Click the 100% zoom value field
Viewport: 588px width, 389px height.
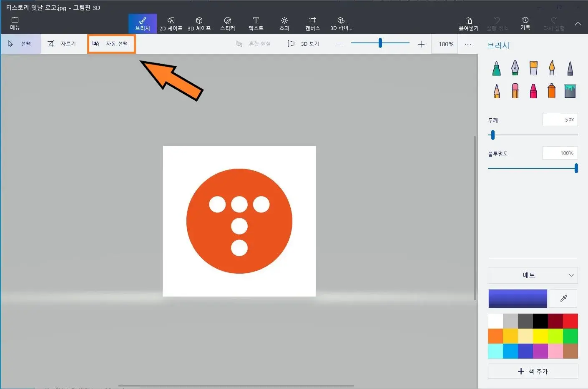point(446,44)
